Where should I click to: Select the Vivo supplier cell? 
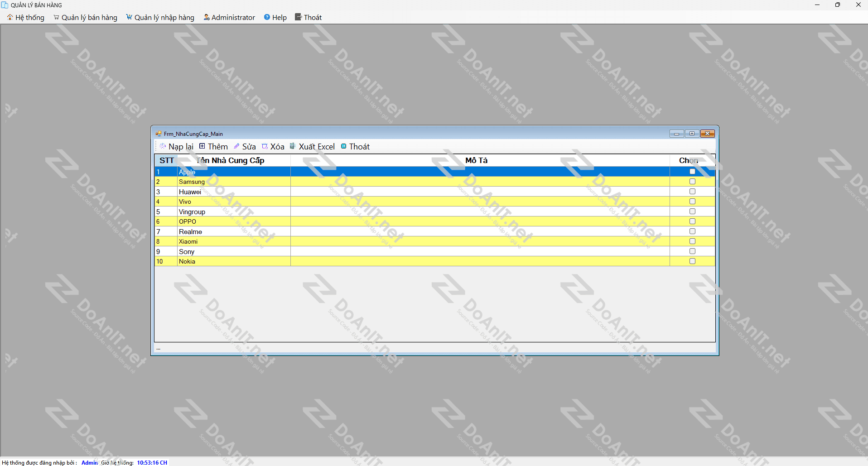234,202
